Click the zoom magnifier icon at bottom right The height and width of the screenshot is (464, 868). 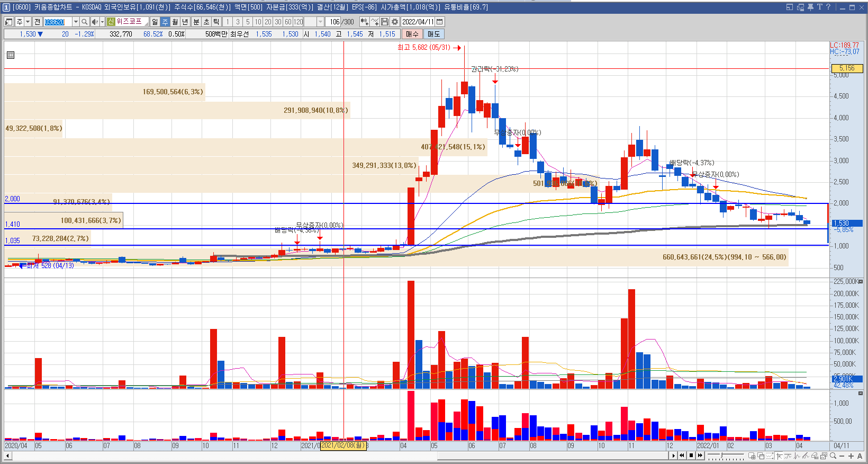pos(833,456)
